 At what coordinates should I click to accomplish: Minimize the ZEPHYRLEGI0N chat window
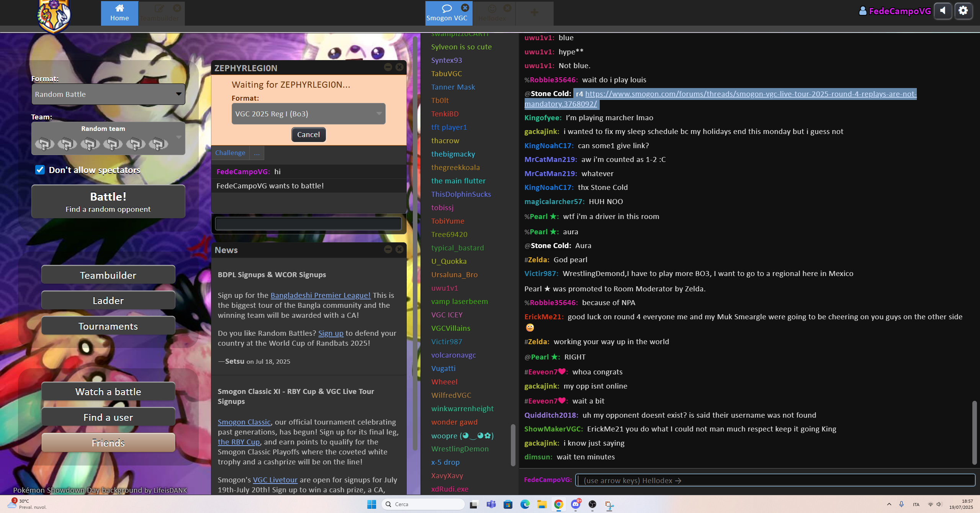(x=388, y=67)
